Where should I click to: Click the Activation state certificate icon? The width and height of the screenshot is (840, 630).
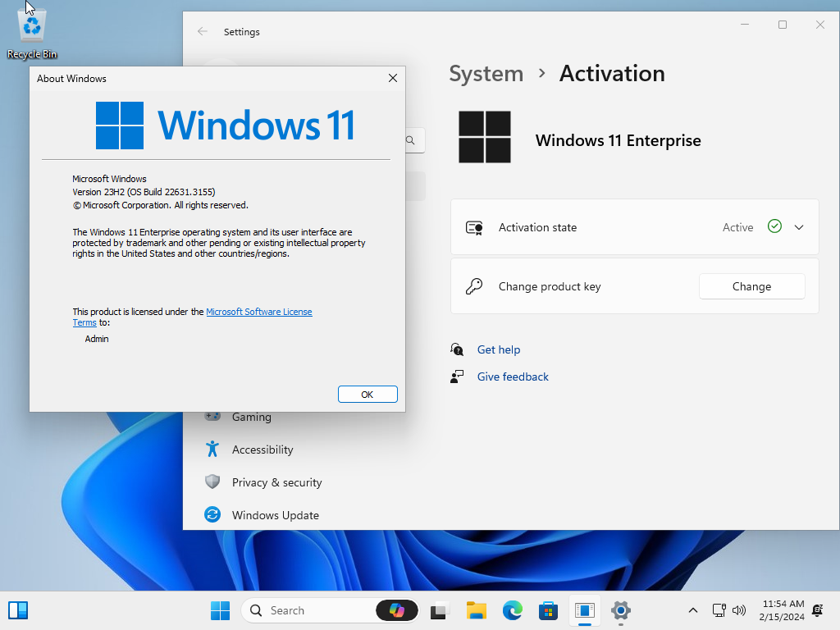pyautogui.click(x=473, y=227)
